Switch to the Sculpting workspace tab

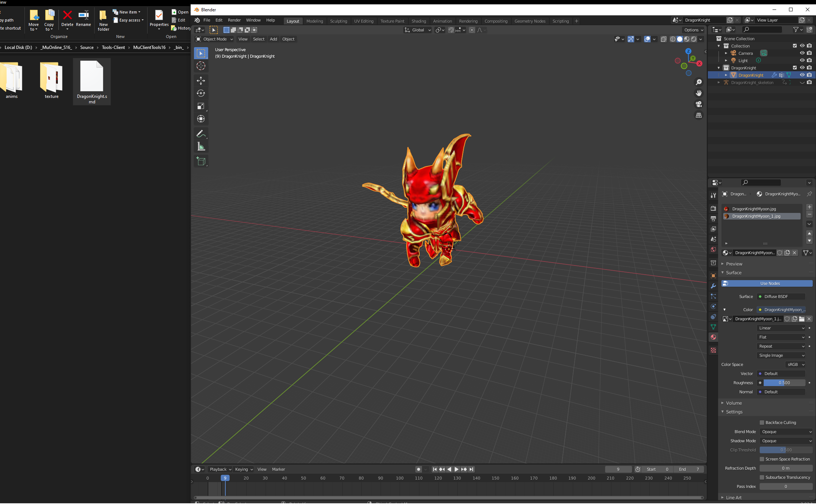[x=339, y=21]
